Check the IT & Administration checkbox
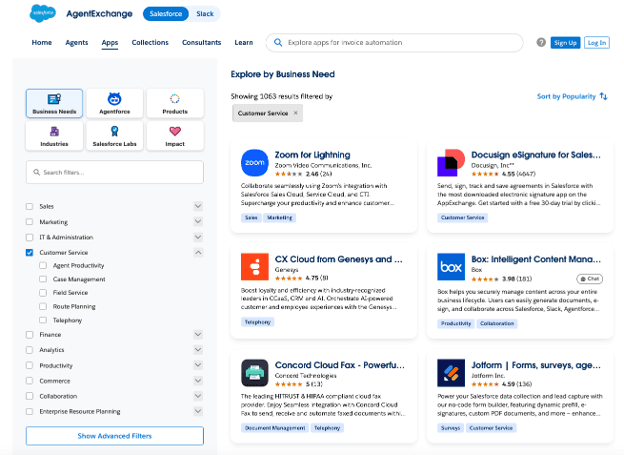 click(29, 237)
